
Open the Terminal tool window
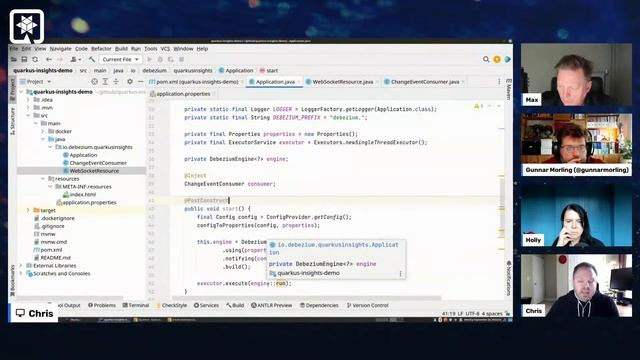[x=136, y=305]
